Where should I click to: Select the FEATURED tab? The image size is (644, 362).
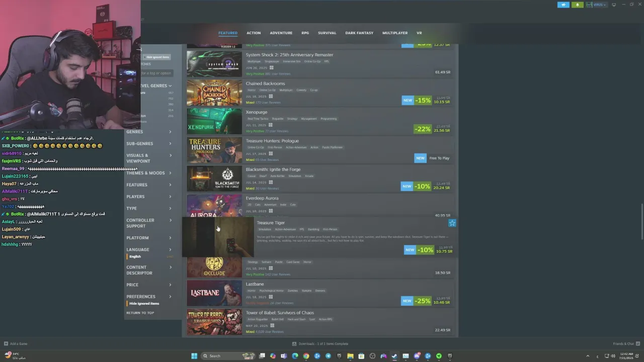[228, 33]
